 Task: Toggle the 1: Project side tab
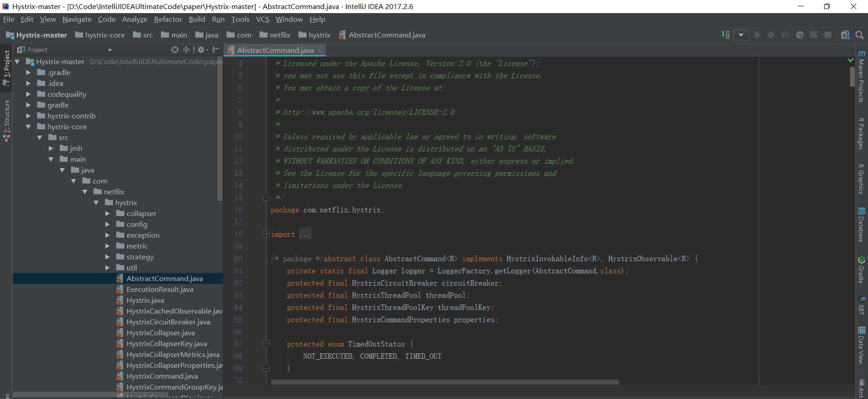(6, 68)
